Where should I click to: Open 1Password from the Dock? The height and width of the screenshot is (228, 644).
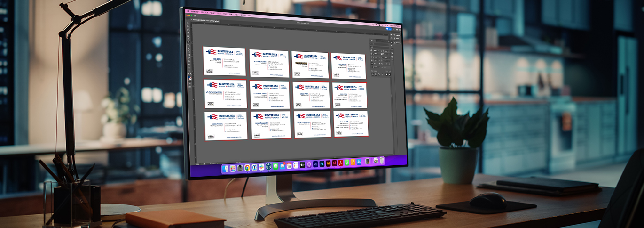tap(254, 167)
